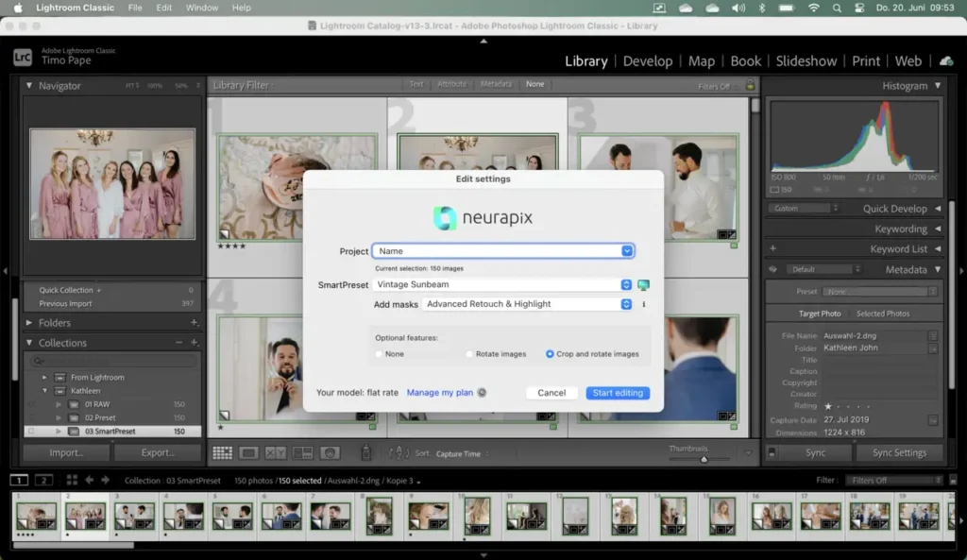
Task: Open Add masks dropdown
Action: click(x=626, y=304)
